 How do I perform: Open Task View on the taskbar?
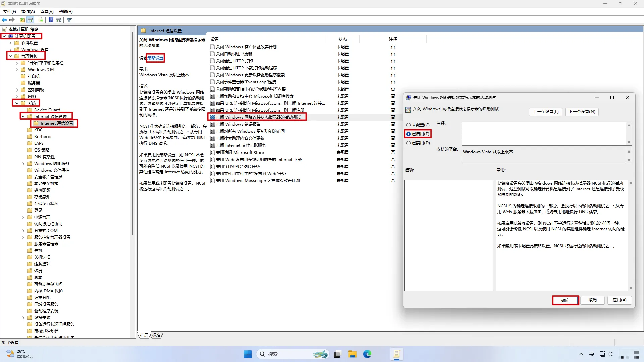tap(337, 354)
